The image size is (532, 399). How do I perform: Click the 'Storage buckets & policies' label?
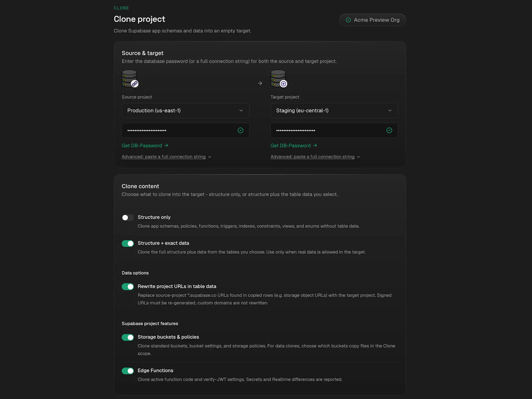coord(168,337)
